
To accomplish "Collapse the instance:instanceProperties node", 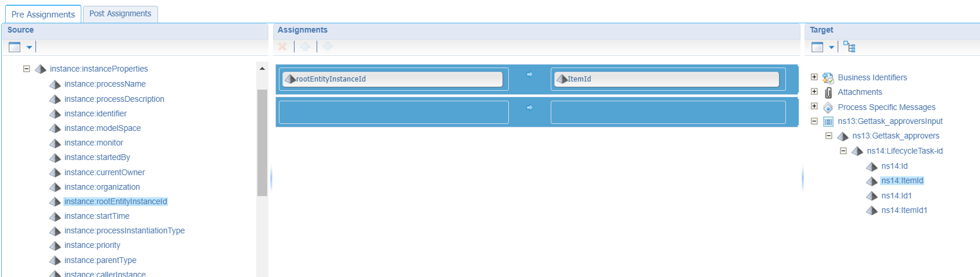I will coord(26,69).
